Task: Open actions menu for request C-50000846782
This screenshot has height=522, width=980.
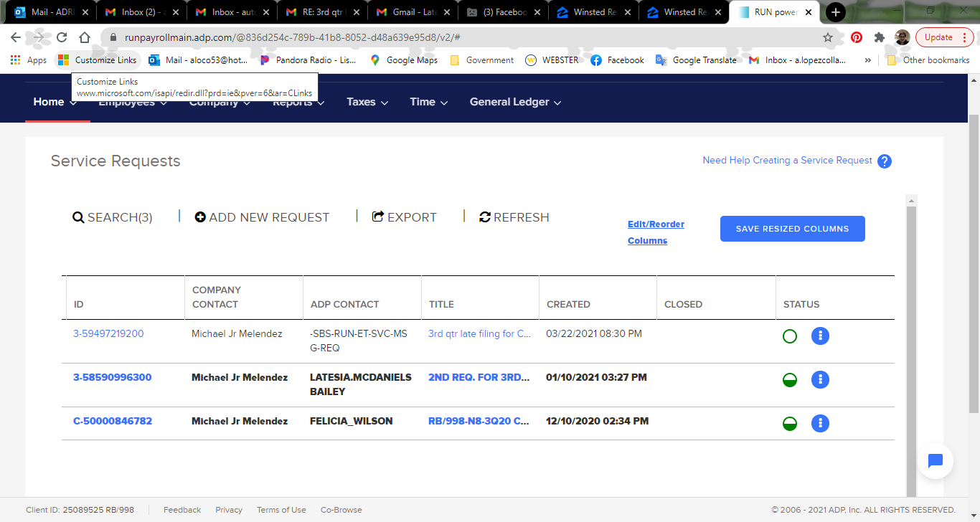Action: point(820,423)
